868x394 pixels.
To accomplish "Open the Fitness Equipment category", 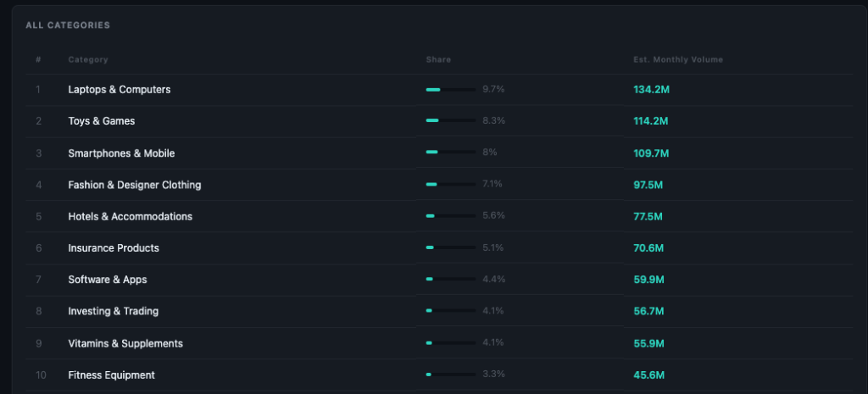I will point(112,375).
